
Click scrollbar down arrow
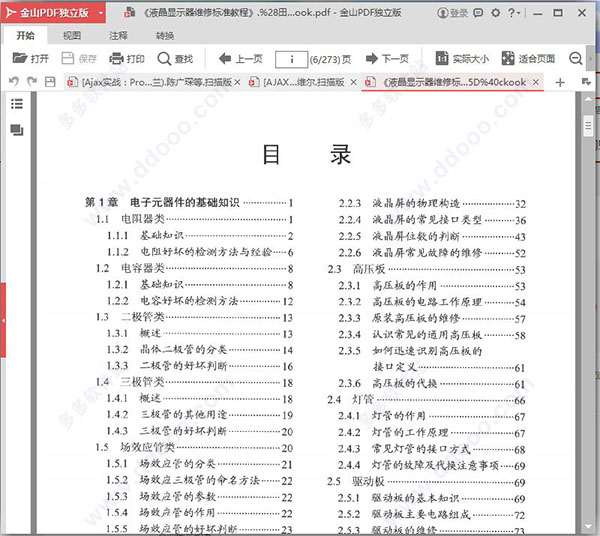pyautogui.click(x=588, y=527)
